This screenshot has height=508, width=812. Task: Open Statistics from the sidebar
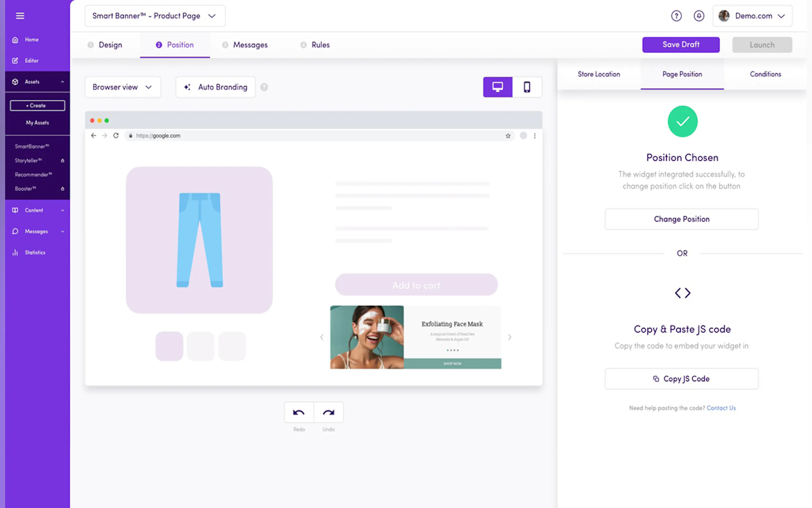pyautogui.click(x=35, y=252)
